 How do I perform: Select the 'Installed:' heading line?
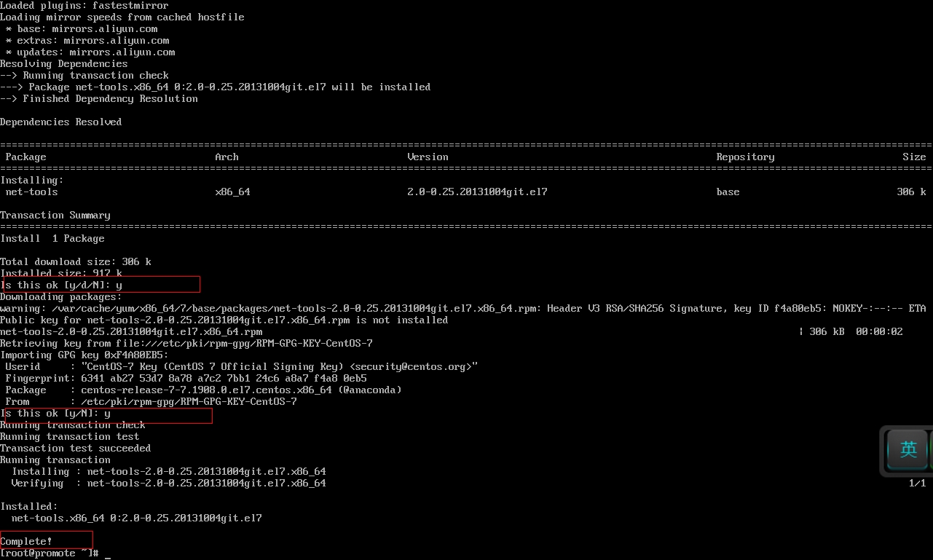[x=29, y=506]
